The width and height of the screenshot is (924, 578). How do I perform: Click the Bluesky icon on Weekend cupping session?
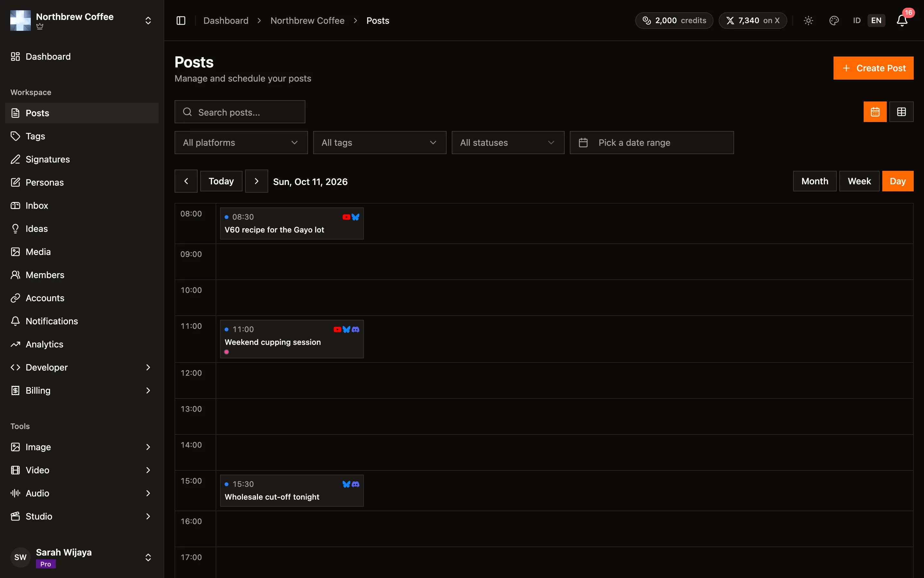(x=346, y=329)
